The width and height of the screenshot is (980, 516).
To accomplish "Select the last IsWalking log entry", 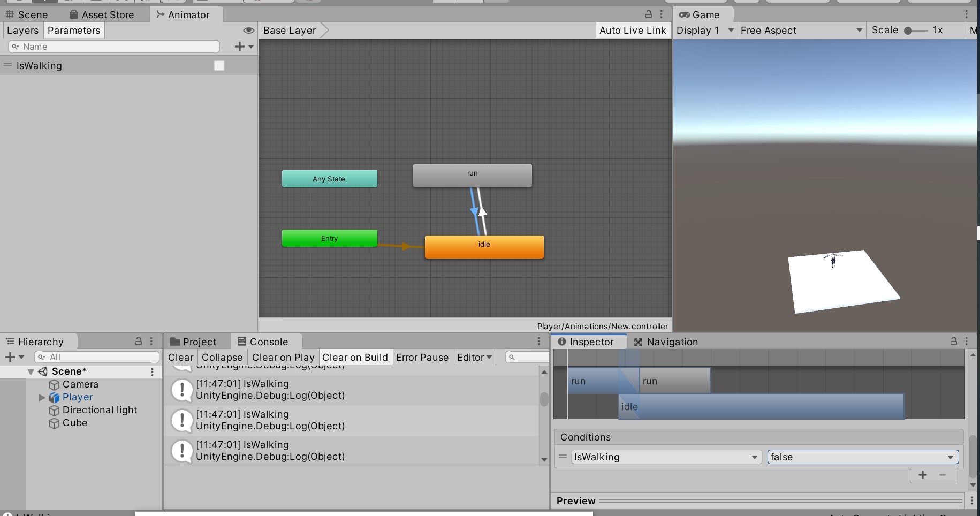I will click(x=352, y=451).
